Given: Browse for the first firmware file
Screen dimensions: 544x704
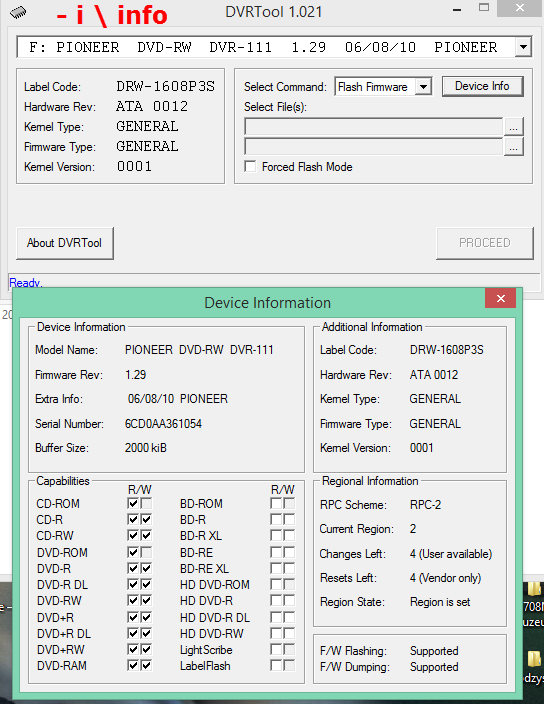Looking at the screenshot, I should (513, 127).
